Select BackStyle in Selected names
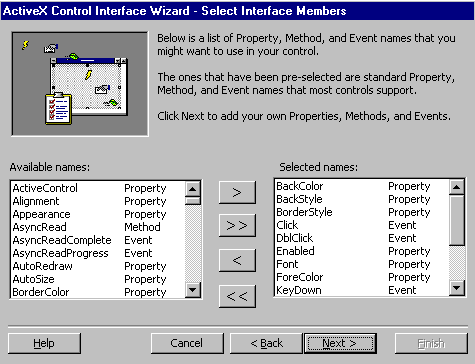The image size is (475, 364). coord(362,199)
